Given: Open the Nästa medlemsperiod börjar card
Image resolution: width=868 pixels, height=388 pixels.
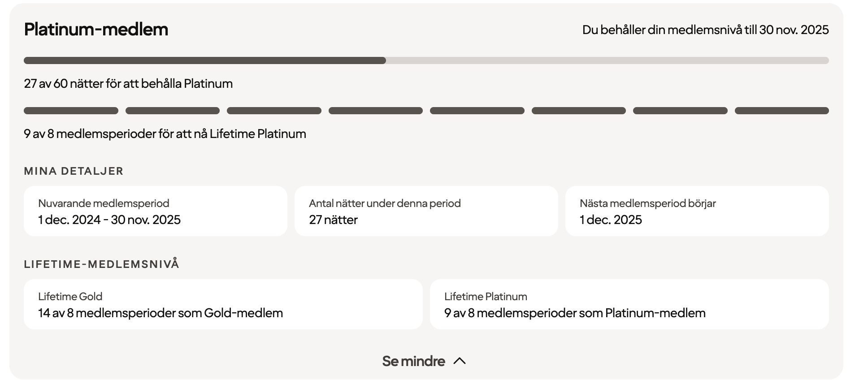Looking at the screenshot, I should pyautogui.click(x=697, y=211).
